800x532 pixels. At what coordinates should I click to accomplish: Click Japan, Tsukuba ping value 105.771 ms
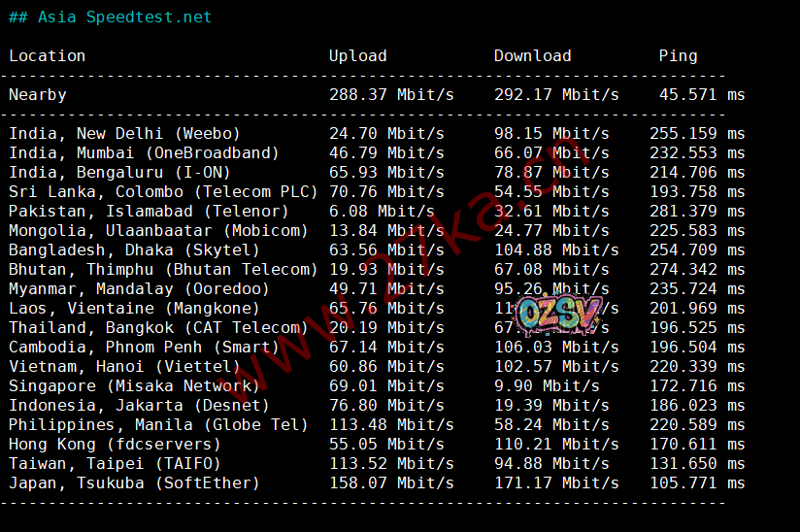[x=697, y=483]
